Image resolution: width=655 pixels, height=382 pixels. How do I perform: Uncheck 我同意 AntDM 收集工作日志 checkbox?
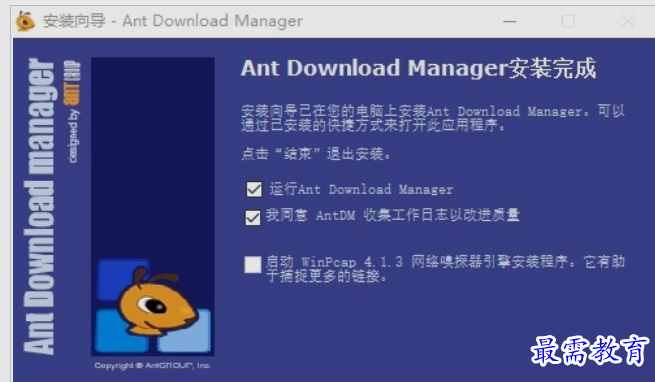click(253, 217)
